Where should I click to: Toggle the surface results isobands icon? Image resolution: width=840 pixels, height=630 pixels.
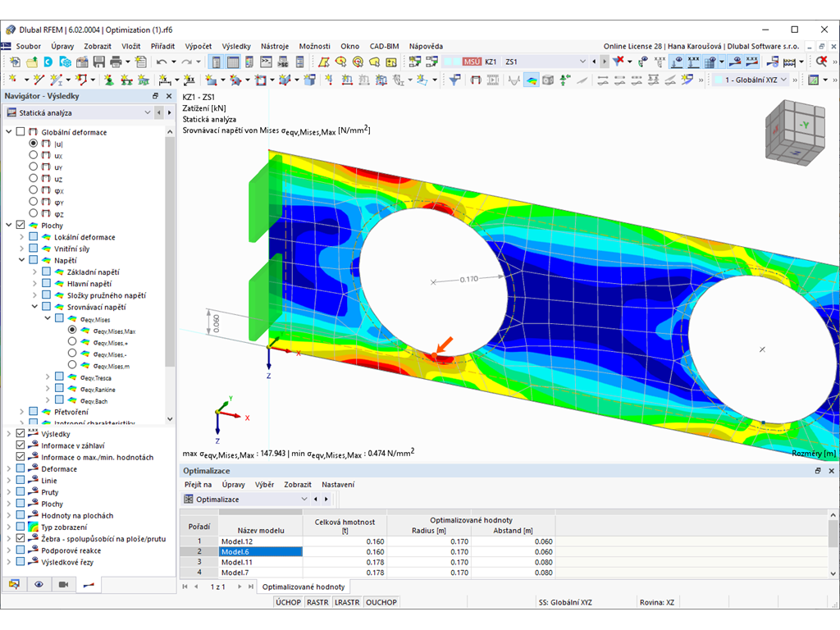531,80
